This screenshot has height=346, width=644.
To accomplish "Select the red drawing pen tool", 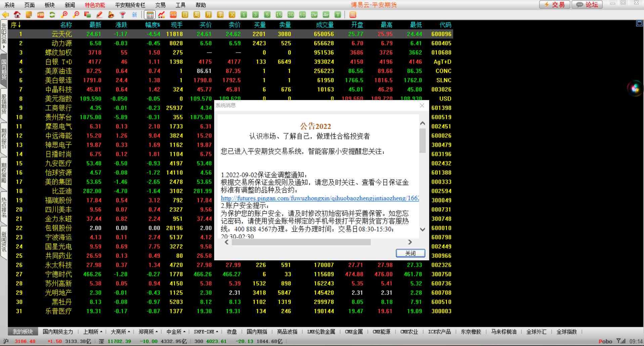I will (99, 15).
